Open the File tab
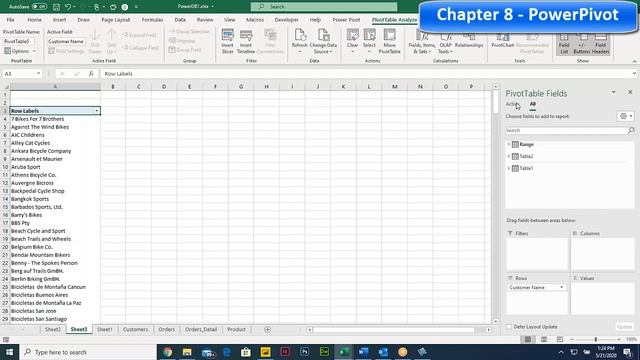This screenshot has width=640, height=360. [x=11, y=20]
